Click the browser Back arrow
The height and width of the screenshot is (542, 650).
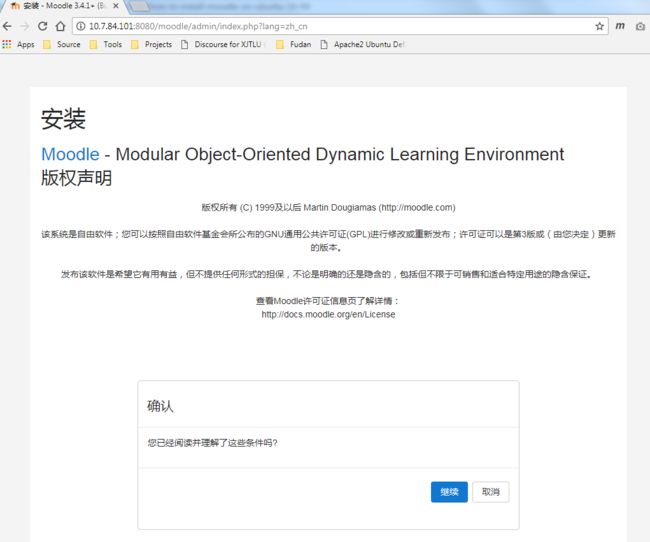[7, 26]
